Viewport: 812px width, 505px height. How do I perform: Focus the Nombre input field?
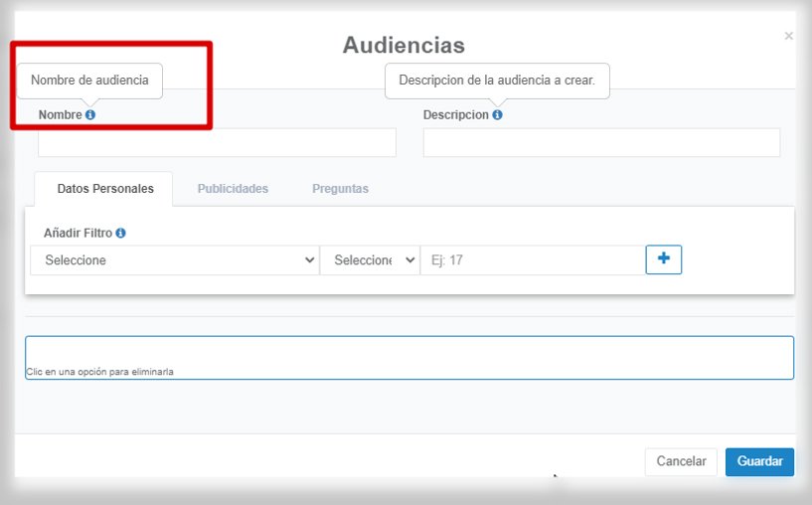[217, 142]
